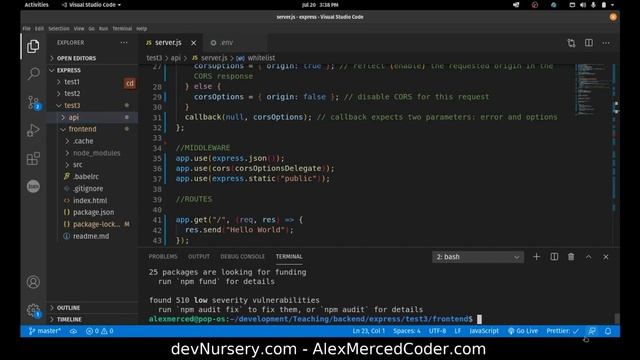
Task: Expand the test2 folder
Action: [72, 93]
